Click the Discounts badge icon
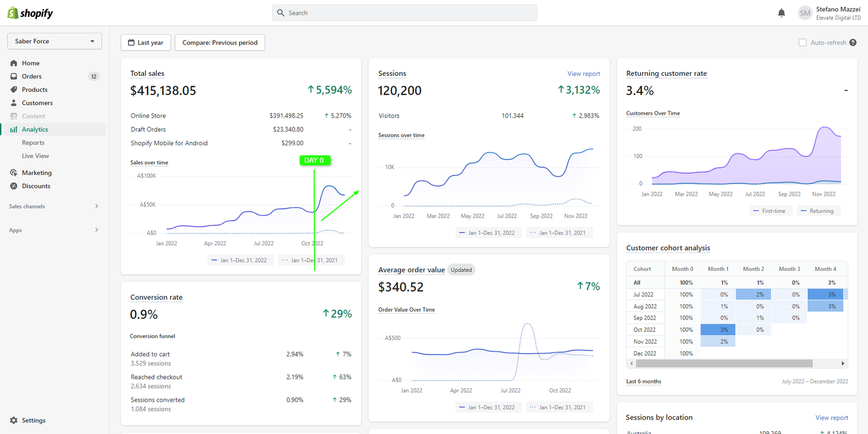868x434 pixels. point(14,186)
